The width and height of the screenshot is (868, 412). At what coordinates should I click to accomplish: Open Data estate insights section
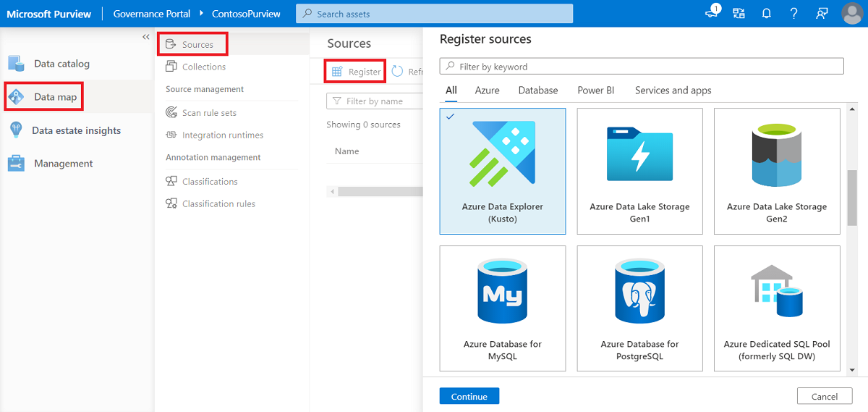pos(76,130)
